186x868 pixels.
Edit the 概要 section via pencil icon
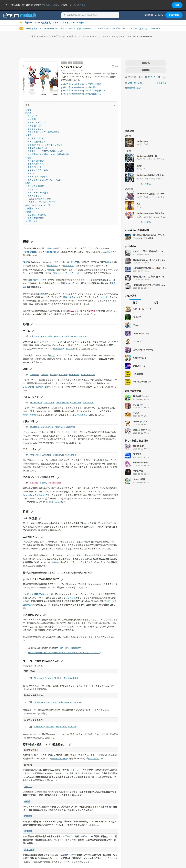(x=32, y=242)
